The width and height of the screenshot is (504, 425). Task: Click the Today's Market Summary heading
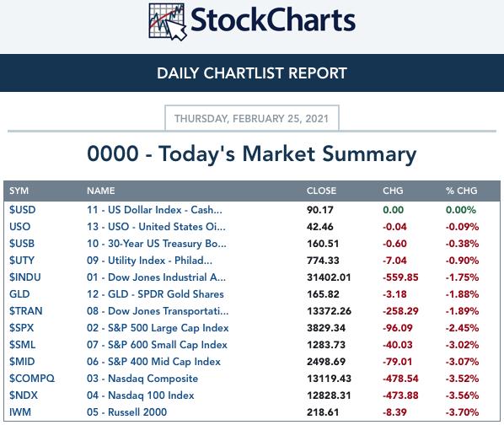click(252, 153)
